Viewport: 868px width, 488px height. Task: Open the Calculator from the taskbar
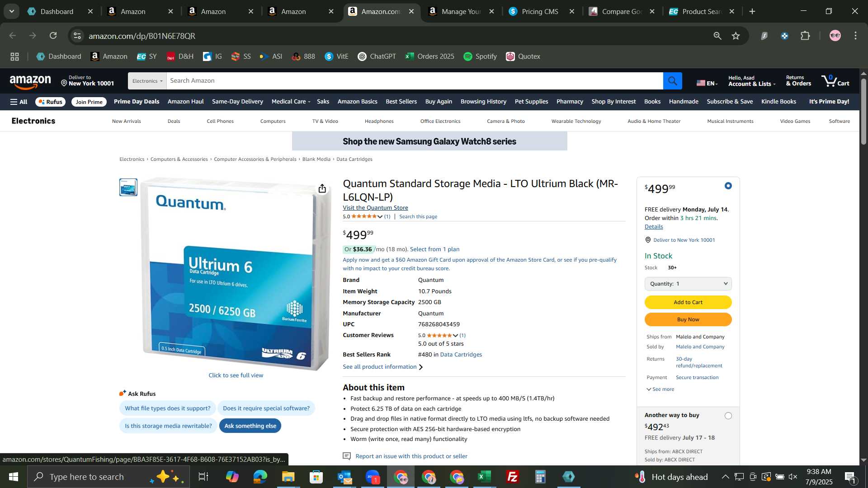(x=540, y=477)
